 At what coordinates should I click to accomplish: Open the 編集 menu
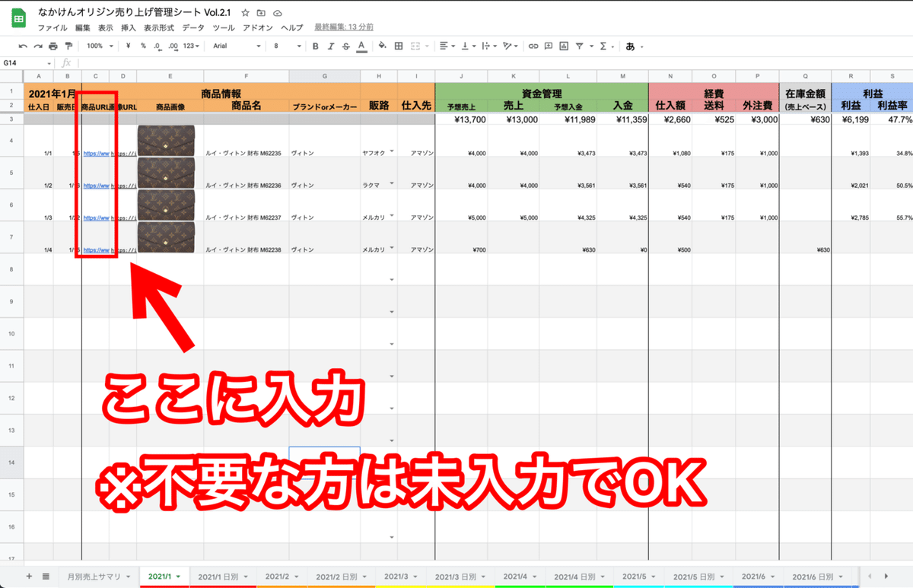[x=82, y=27]
